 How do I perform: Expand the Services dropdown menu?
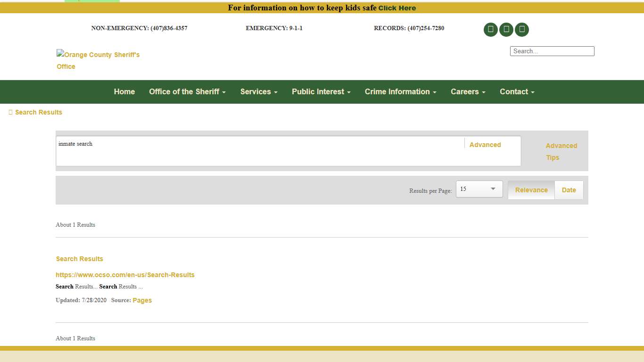tap(258, 92)
